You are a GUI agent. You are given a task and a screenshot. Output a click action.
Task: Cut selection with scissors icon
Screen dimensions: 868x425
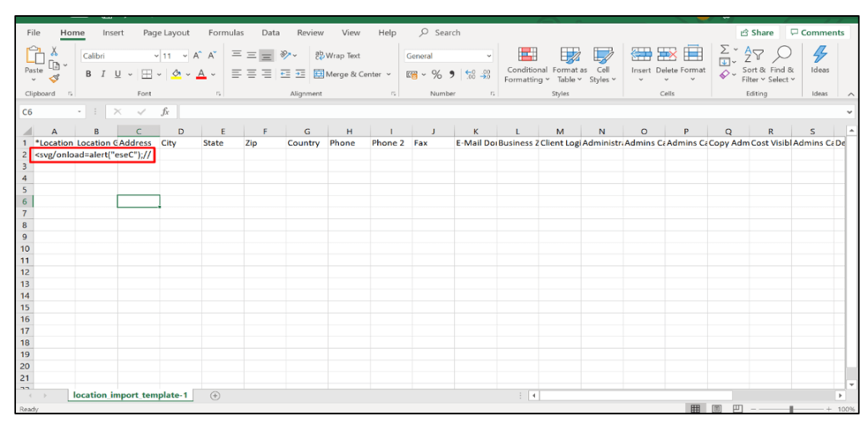[54, 51]
